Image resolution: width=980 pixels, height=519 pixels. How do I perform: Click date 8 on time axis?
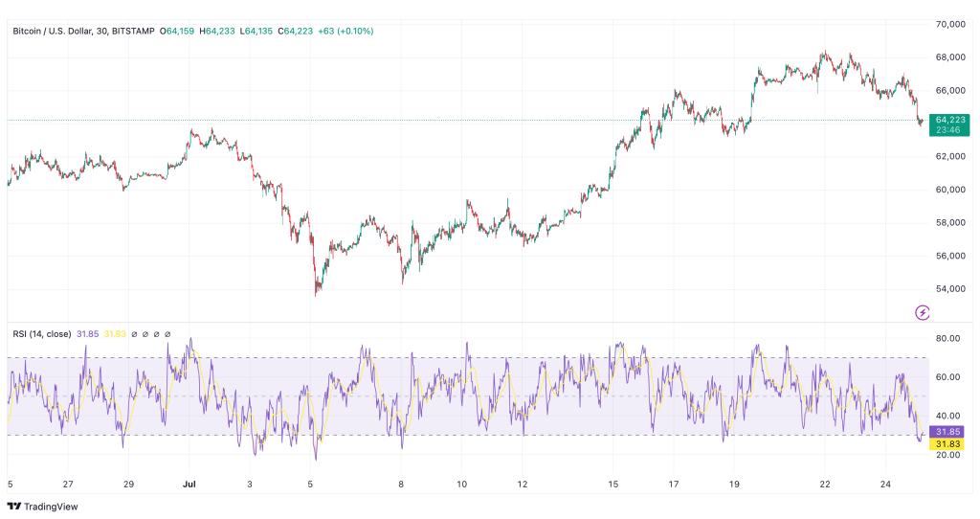[x=401, y=484]
